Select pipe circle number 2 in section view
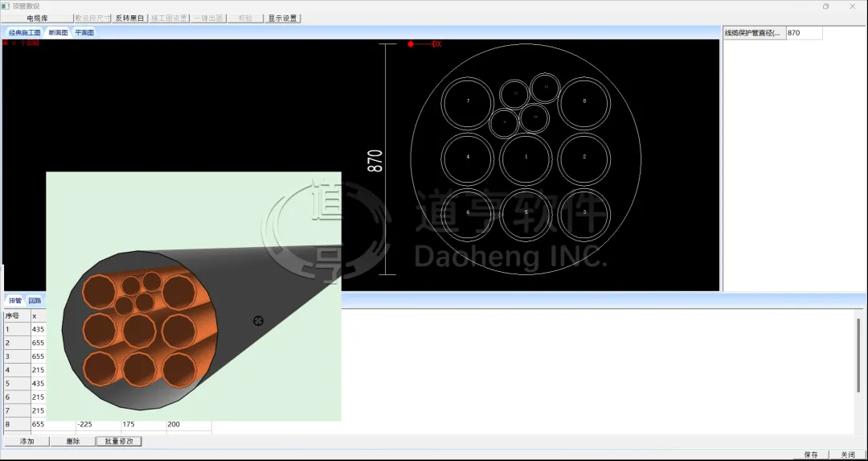Viewport: 868px width, 461px height. click(584, 157)
